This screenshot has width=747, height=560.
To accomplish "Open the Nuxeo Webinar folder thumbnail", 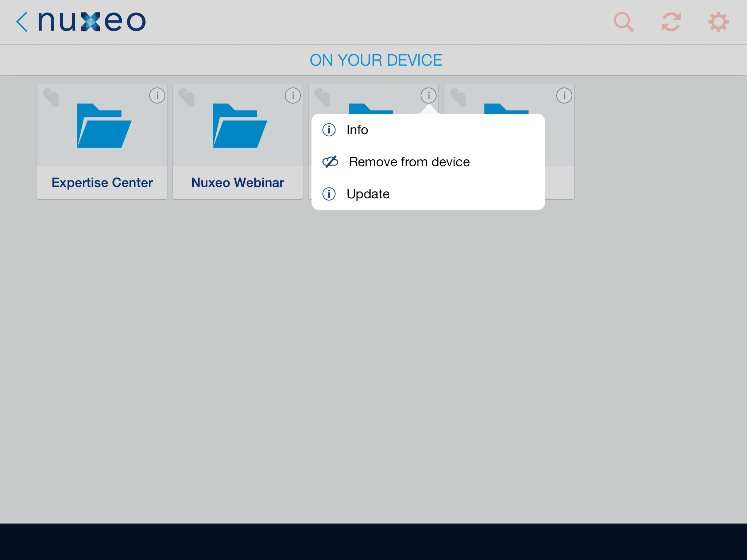I will pos(240,126).
